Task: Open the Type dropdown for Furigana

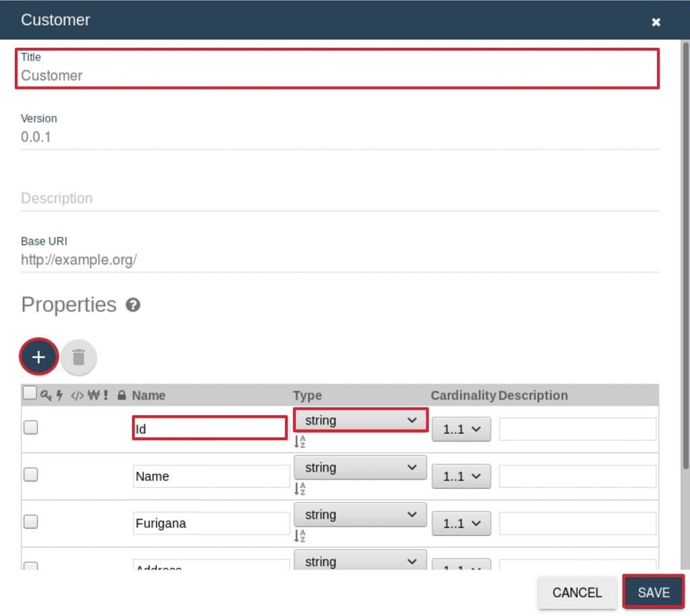Action: pos(360,515)
